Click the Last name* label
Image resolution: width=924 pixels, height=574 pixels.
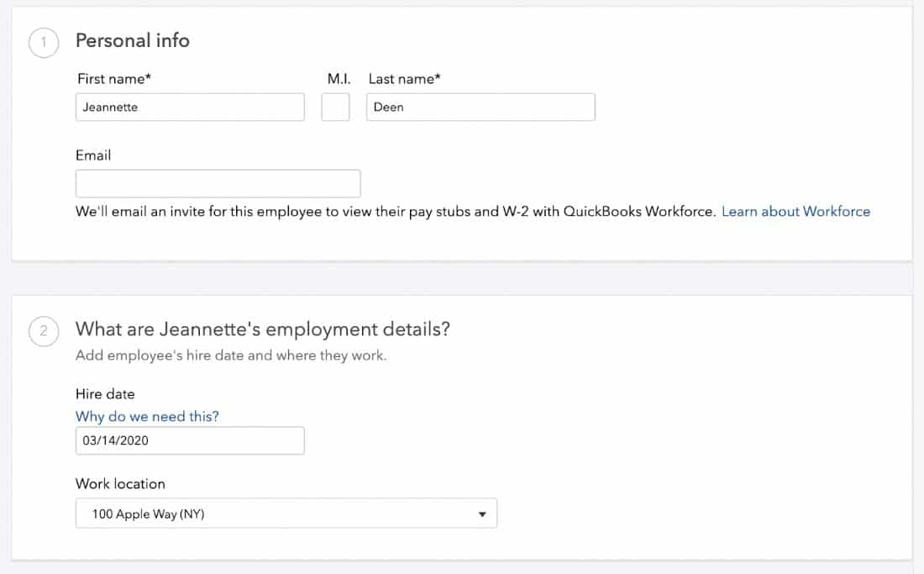(405, 79)
